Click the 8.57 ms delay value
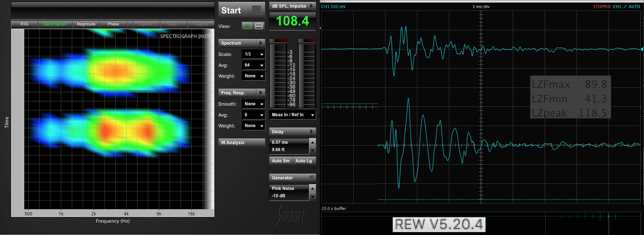Viewport: 644px width, 235px height. 280,142
